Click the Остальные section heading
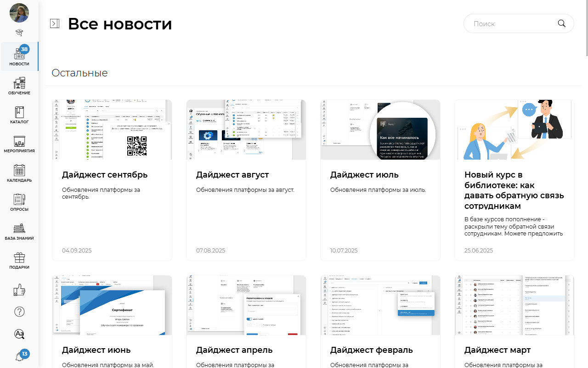Image resolution: width=588 pixels, height=368 pixels. click(x=79, y=73)
